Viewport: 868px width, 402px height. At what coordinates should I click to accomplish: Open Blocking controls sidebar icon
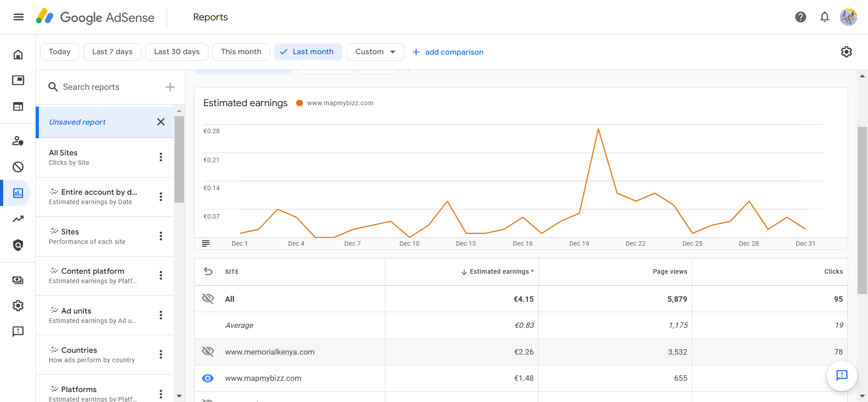[18, 167]
